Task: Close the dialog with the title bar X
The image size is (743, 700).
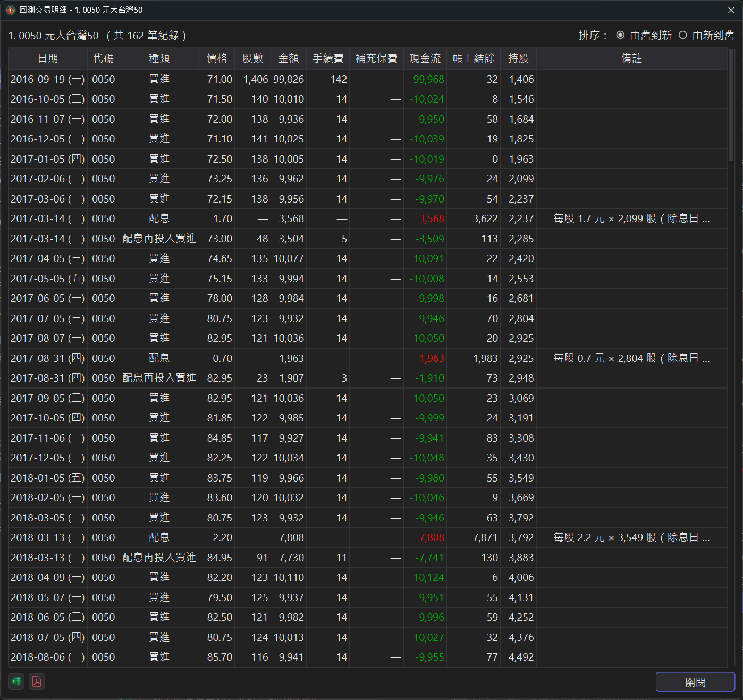Action: pyautogui.click(x=731, y=10)
